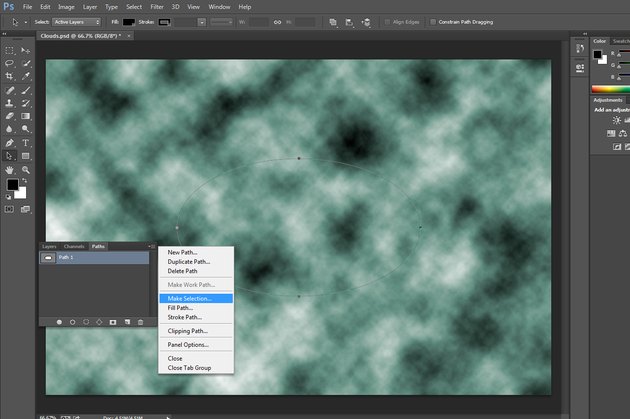The height and width of the screenshot is (419, 630).
Task: Open the Paths panel flyout menu
Action: 152,246
